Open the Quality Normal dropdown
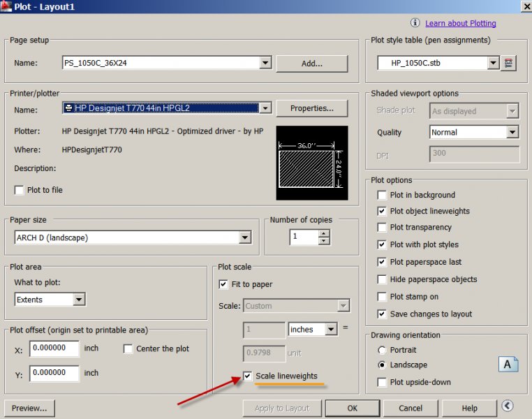Image resolution: width=532 pixels, height=419 pixels. pos(512,132)
